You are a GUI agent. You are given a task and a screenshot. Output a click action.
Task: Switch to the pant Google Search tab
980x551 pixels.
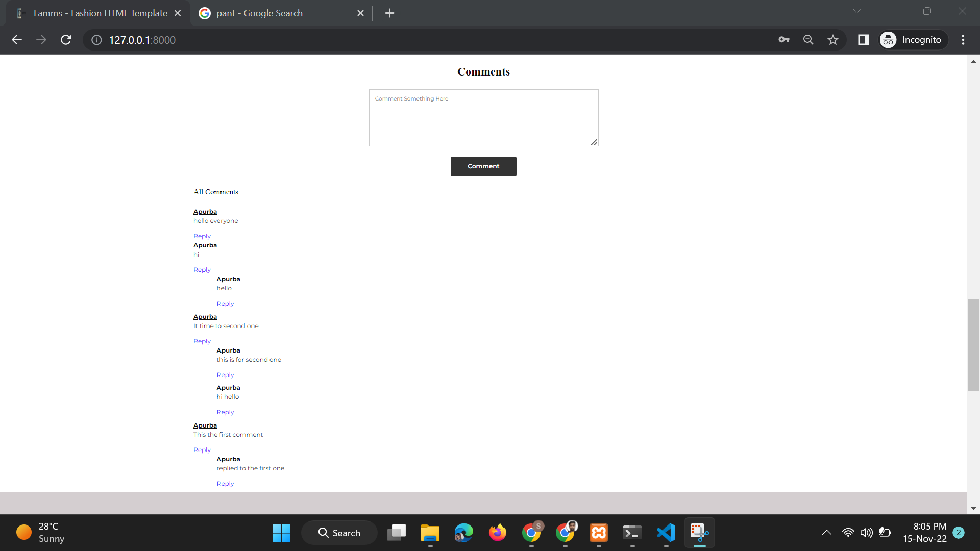[259, 13]
